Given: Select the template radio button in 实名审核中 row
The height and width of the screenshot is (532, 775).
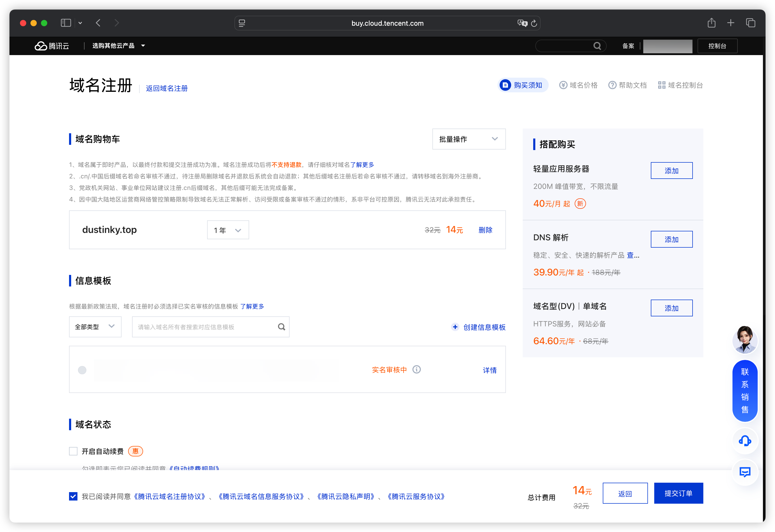Looking at the screenshot, I should [x=82, y=370].
